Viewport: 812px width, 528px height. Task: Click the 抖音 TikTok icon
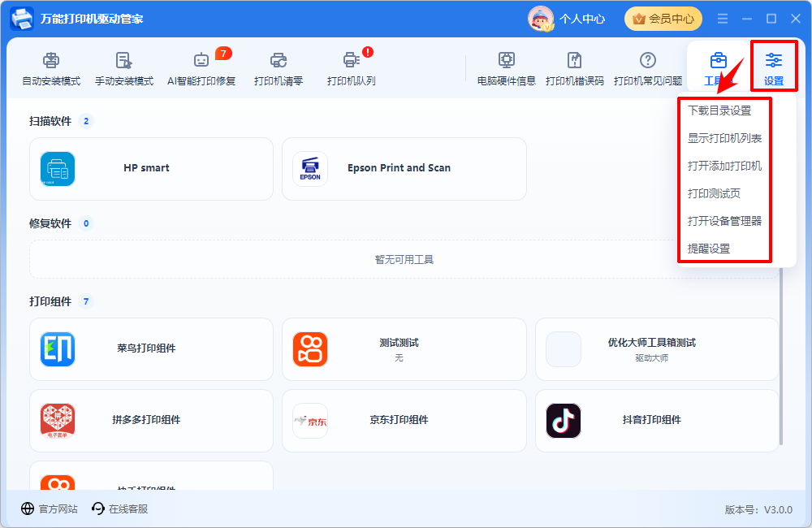tap(564, 421)
